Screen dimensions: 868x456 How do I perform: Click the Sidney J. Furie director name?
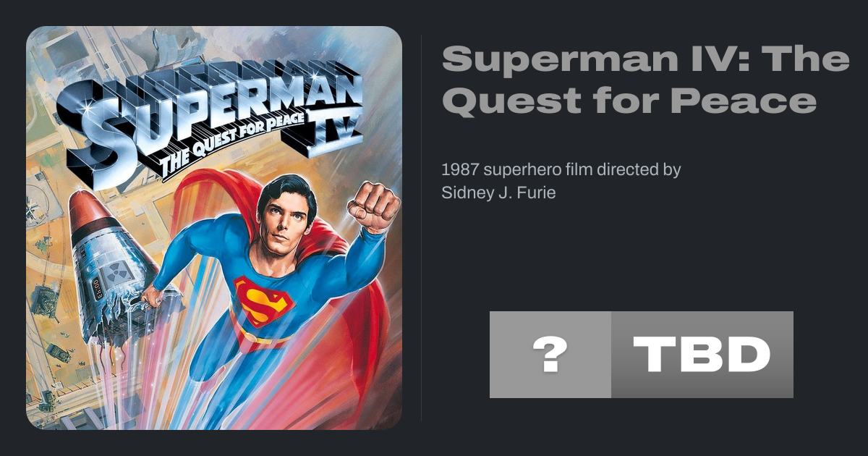click(498, 193)
